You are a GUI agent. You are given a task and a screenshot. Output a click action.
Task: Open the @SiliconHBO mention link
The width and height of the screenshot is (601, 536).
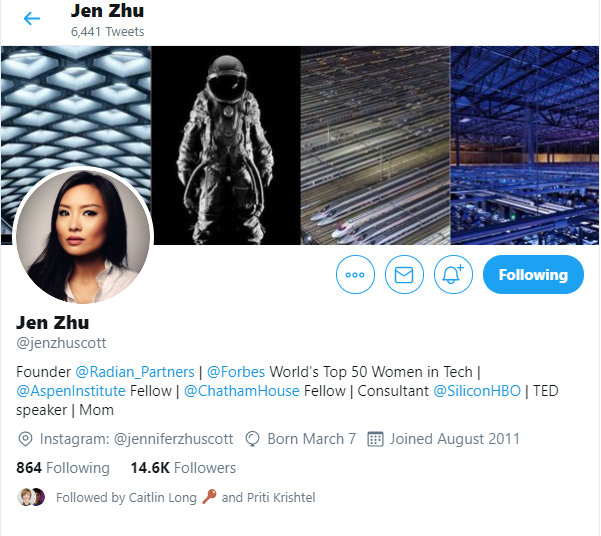point(477,391)
